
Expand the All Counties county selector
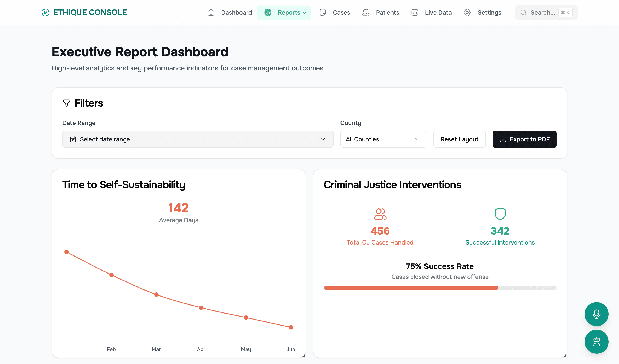[x=383, y=139]
